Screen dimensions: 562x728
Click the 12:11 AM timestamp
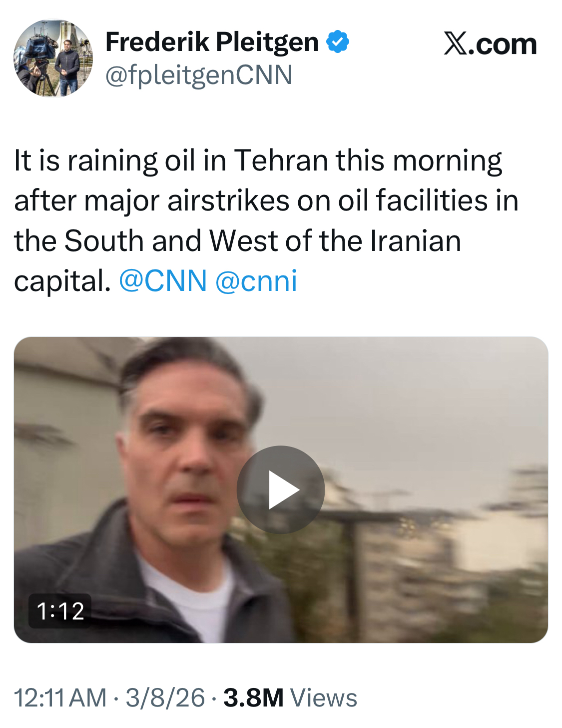[x=60, y=698]
